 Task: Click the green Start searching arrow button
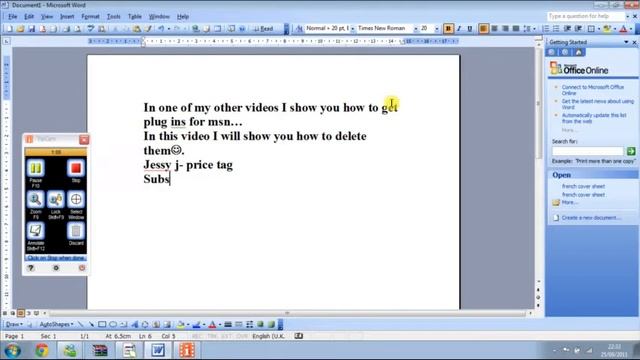pos(631,151)
